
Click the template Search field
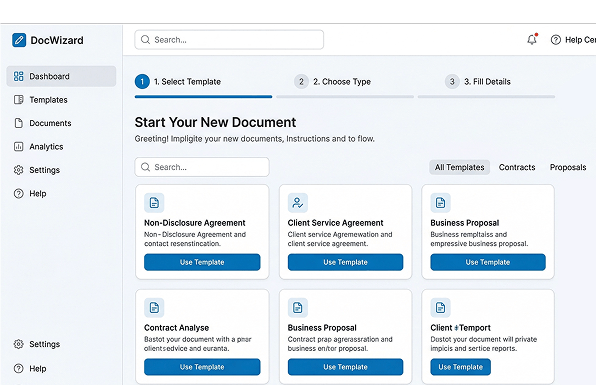coord(202,167)
